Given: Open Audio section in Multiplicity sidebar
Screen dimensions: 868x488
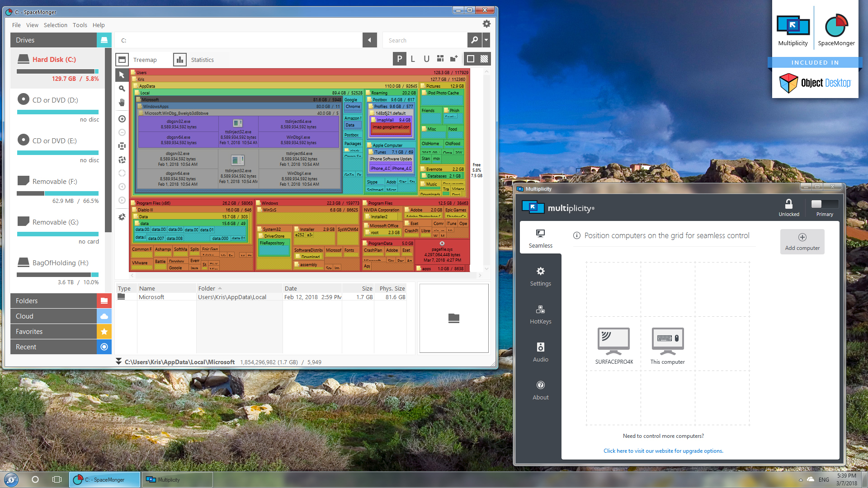Looking at the screenshot, I should click(541, 353).
